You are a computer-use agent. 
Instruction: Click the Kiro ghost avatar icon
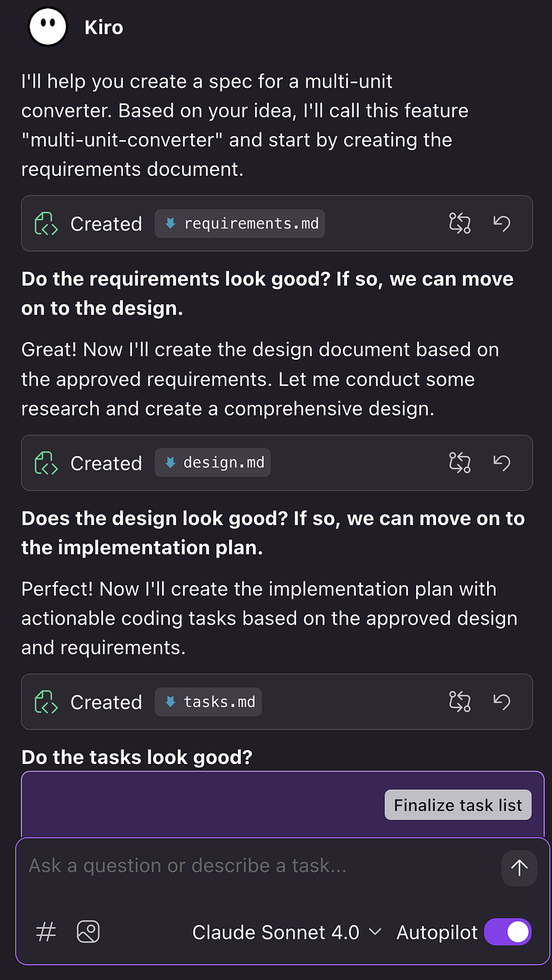pos(48,27)
